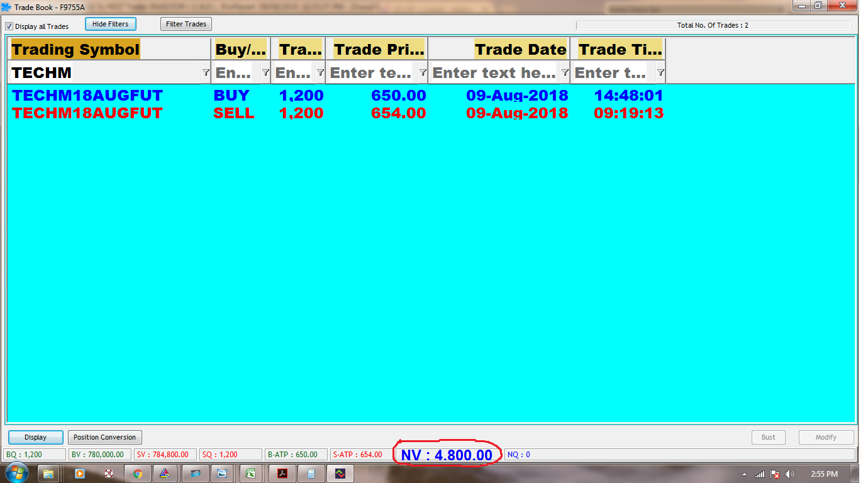Click the 654.00 trade price cell

tap(399, 113)
